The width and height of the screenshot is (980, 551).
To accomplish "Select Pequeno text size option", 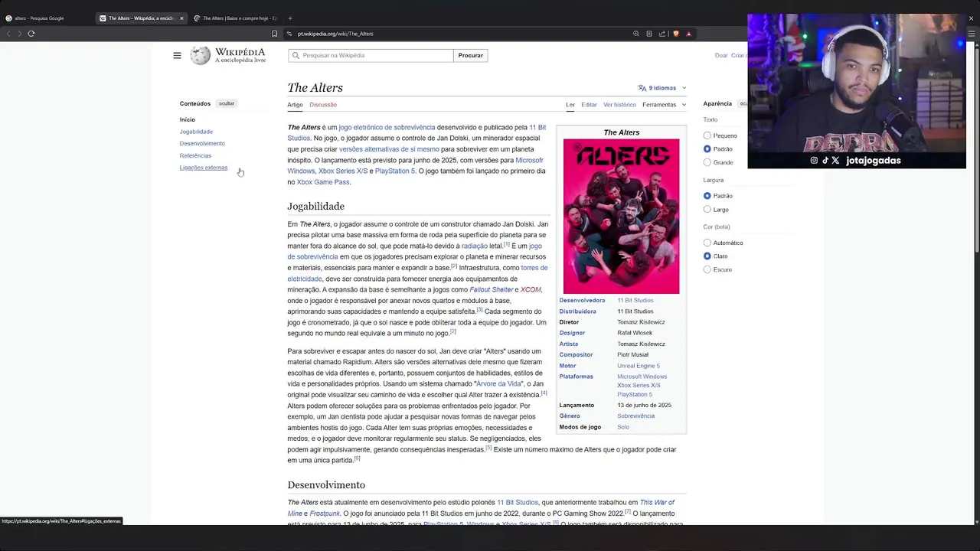I will point(707,135).
